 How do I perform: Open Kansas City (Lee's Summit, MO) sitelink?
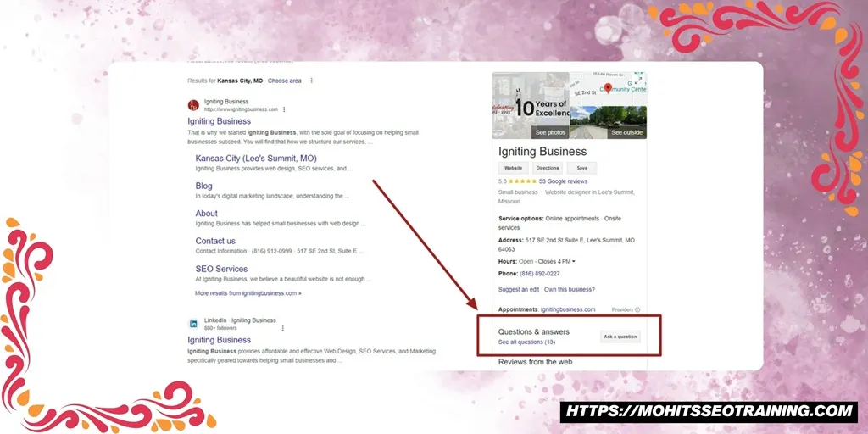pos(256,159)
